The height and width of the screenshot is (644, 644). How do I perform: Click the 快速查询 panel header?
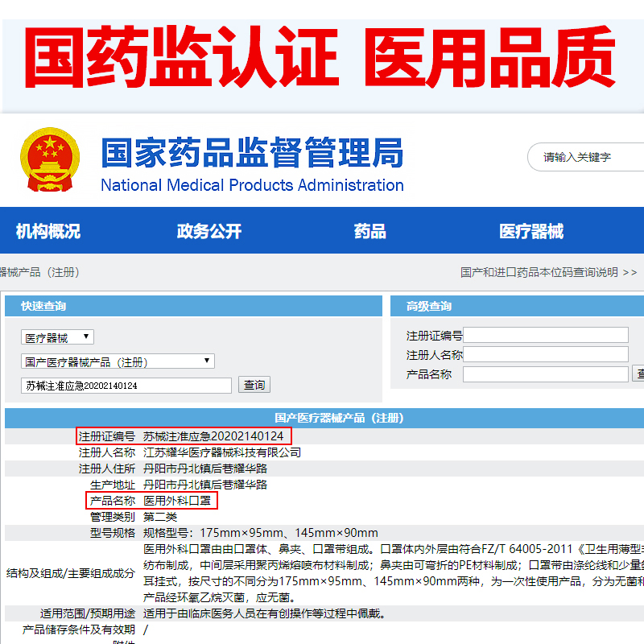tap(193, 306)
